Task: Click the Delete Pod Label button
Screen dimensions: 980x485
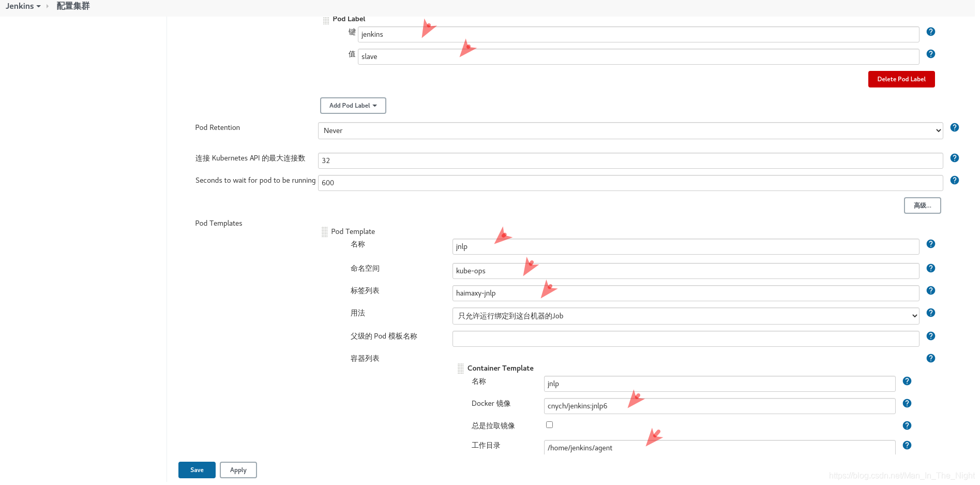Action: (x=901, y=79)
